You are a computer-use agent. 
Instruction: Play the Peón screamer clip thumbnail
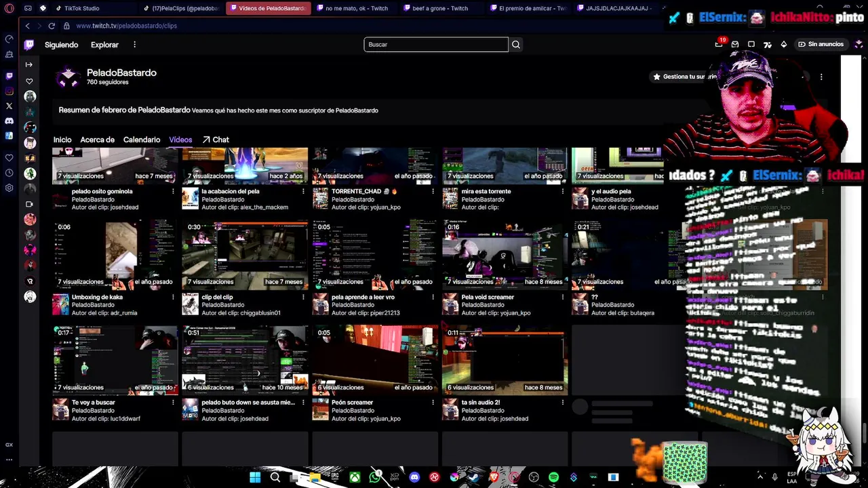(x=375, y=360)
